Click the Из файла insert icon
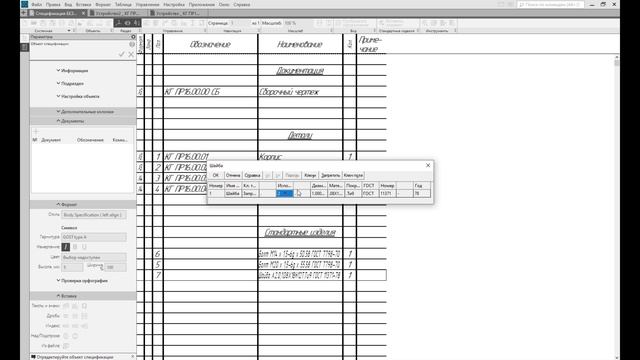640x360 pixels. pos(66,346)
